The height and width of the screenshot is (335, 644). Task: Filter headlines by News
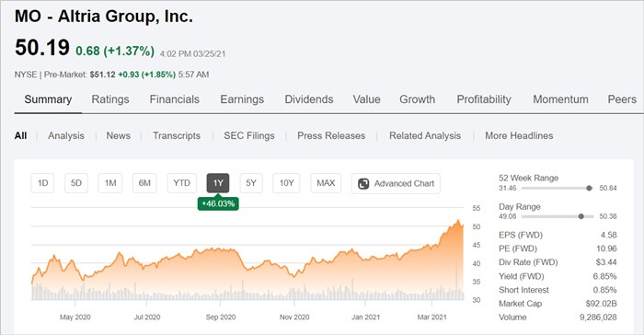(119, 135)
